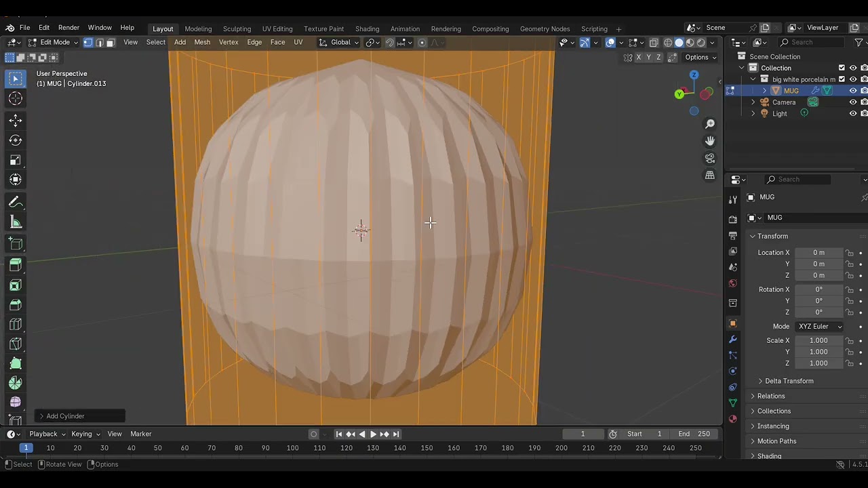Hide the Light object in outliner
This screenshot has width=868, height=488.
[x=853, y=113]
